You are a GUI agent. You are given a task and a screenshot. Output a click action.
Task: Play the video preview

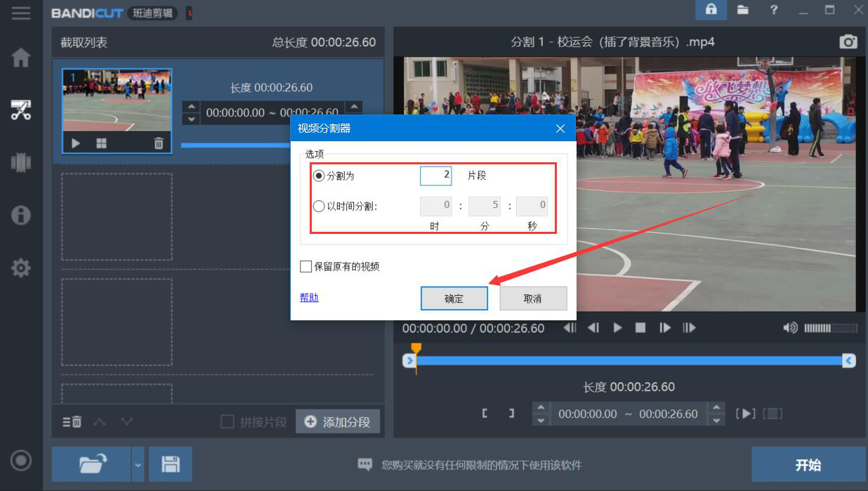pyautogui.click(x=617, y=328)
